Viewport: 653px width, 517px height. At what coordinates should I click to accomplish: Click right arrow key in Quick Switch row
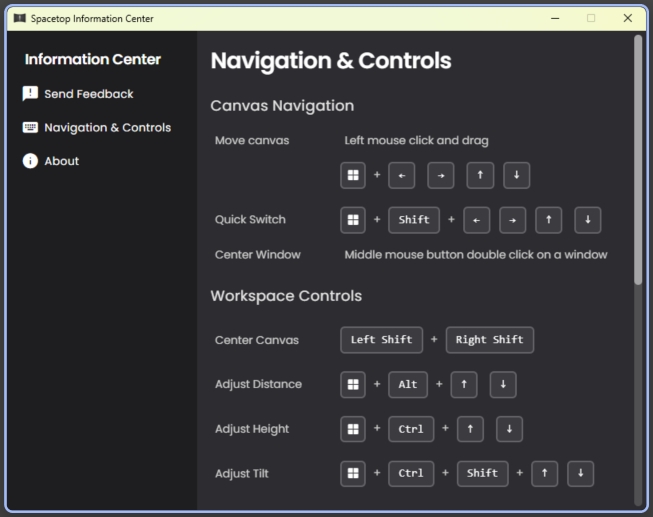tap(512, 220)
